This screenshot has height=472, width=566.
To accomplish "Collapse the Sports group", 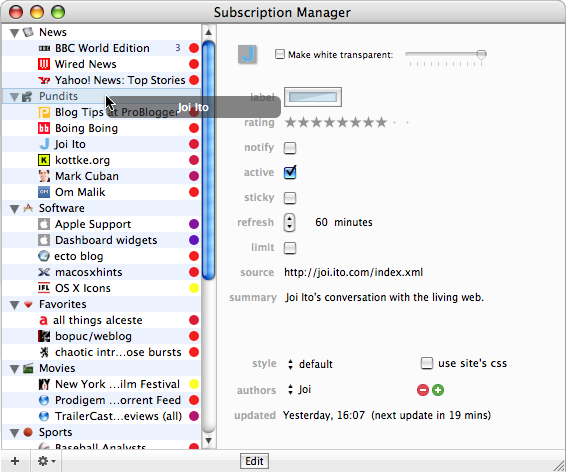I will pyautogui.click(x=14, y=433).
